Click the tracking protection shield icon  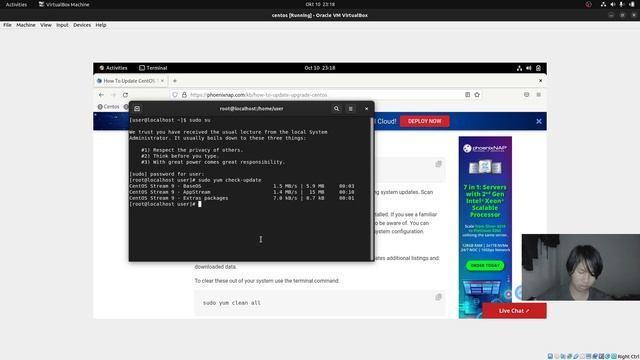(175, 95)
